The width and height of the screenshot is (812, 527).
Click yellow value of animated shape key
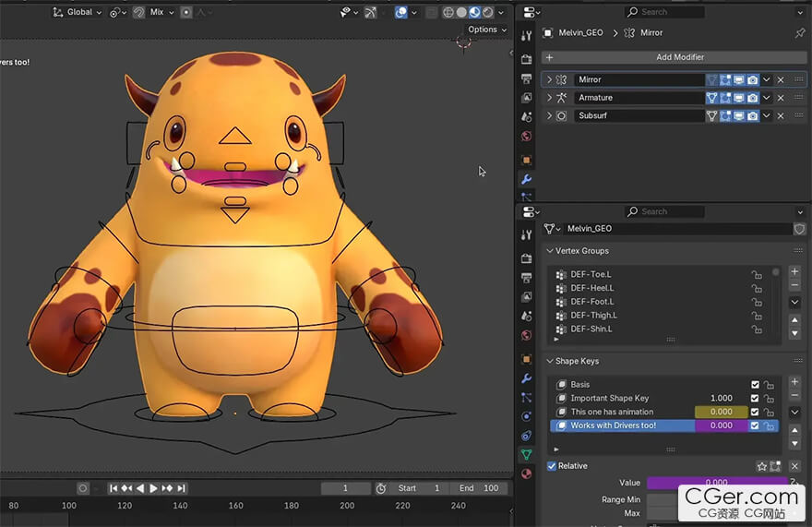(721, 412)
